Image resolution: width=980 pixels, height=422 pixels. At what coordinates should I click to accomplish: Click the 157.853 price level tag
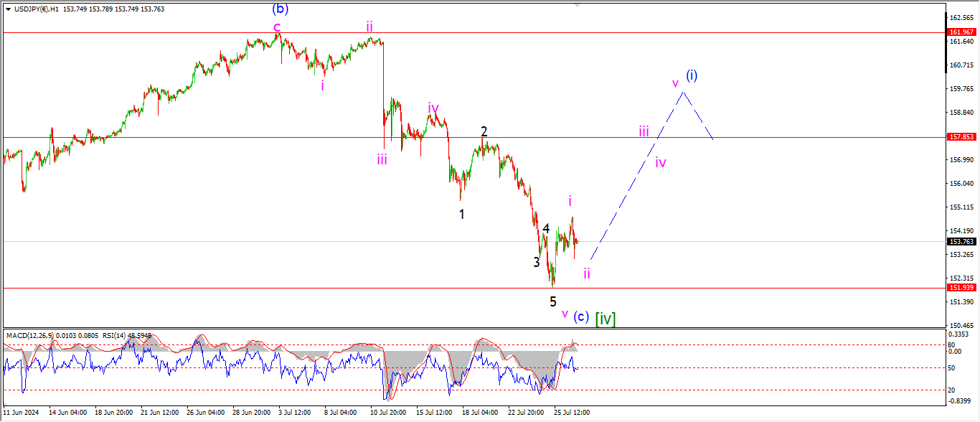960,136
